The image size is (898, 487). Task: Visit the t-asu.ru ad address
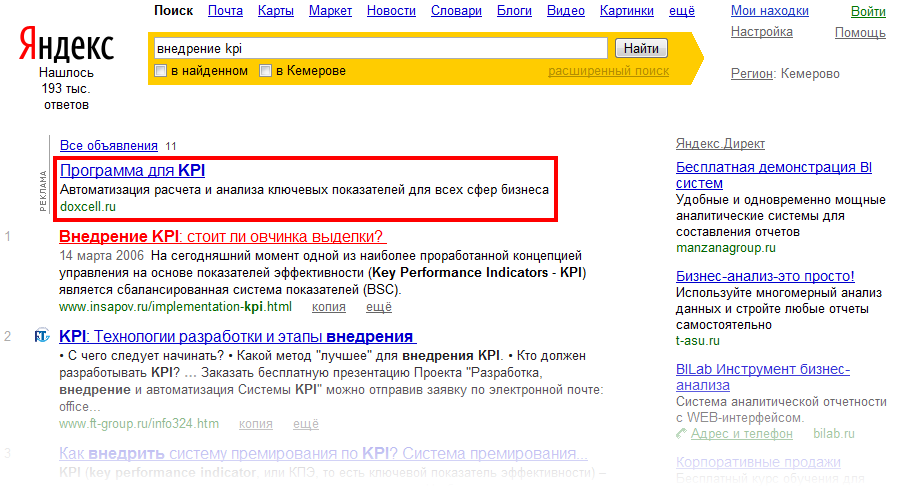(698, 340)
